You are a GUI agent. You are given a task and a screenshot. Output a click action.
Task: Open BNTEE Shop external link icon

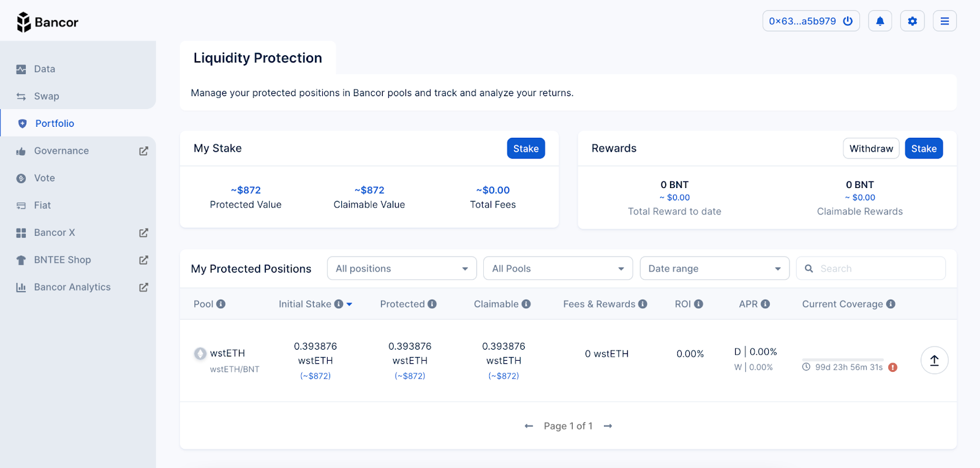143,260
